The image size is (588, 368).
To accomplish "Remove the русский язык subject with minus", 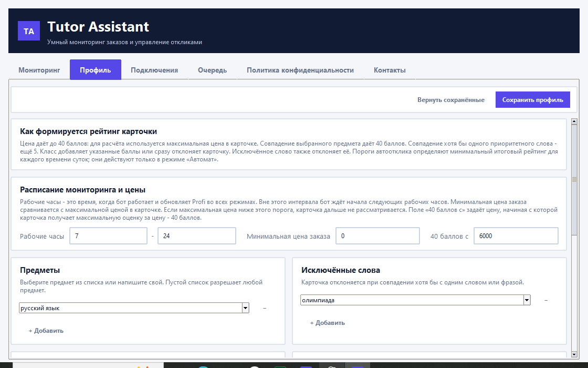I will [265, 308].
